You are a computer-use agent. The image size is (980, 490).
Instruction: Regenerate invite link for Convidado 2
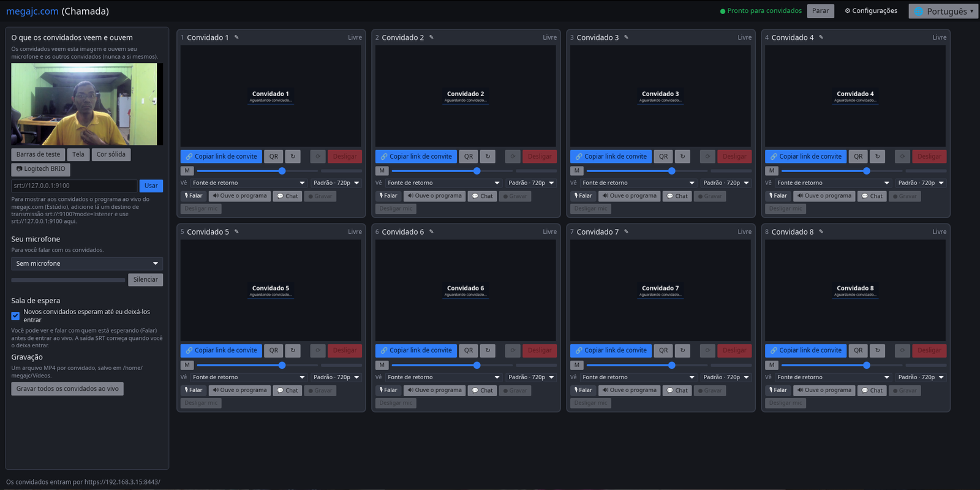[488, 156]
